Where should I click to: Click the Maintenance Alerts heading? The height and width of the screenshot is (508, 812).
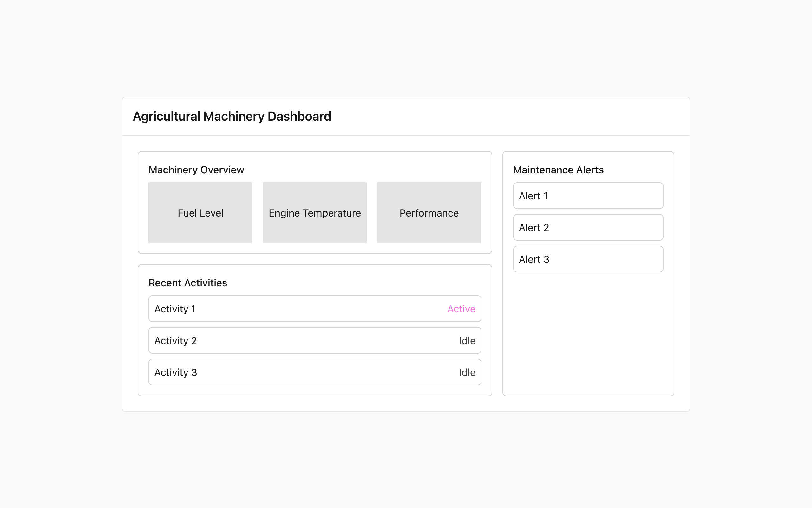(558, 170)
